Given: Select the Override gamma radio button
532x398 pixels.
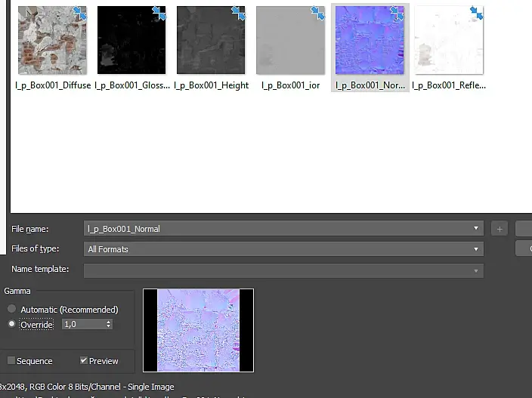Looking at the screenshot, I should click(x=12, y=324).
